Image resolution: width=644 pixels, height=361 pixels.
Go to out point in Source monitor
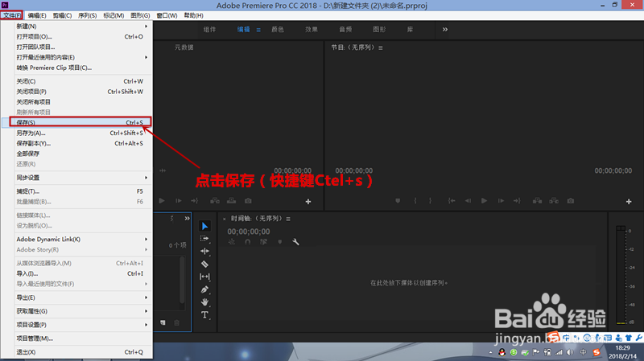[194, 201]
